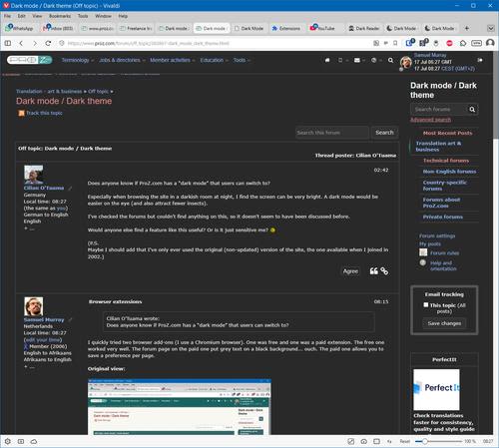
Task: Go forward with the browser forward arrow
Action: 35,43
